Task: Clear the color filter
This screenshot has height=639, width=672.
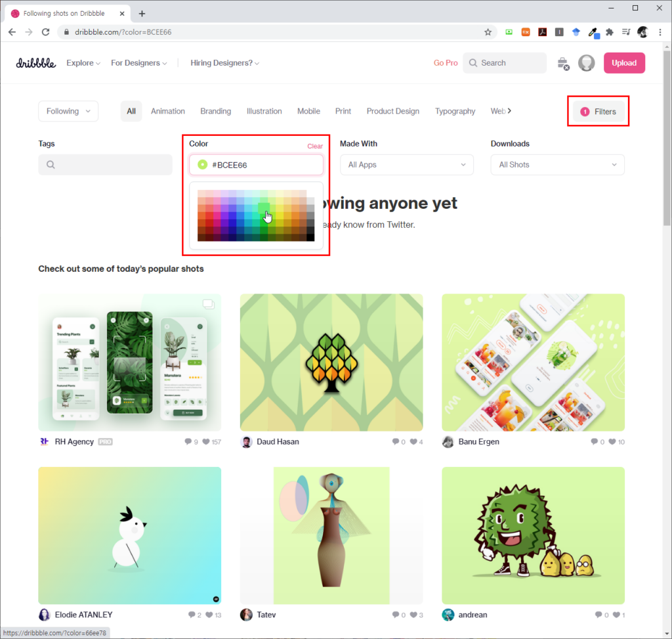Action: pyautogui.click(x=315, y=146)
